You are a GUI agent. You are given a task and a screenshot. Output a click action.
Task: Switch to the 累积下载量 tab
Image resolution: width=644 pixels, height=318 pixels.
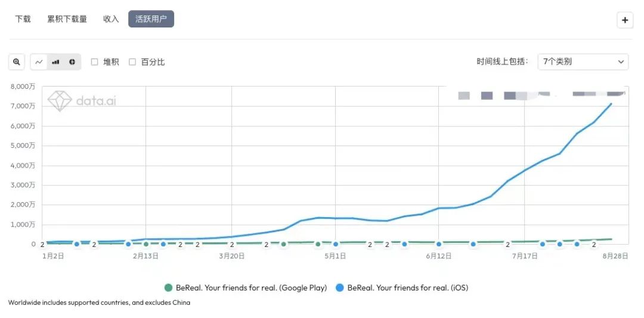click(x=67, y=19)
